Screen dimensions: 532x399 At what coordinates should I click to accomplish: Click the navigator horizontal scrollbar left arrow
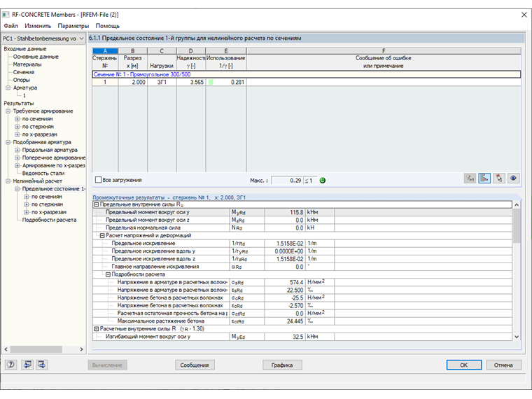(6, 349)
